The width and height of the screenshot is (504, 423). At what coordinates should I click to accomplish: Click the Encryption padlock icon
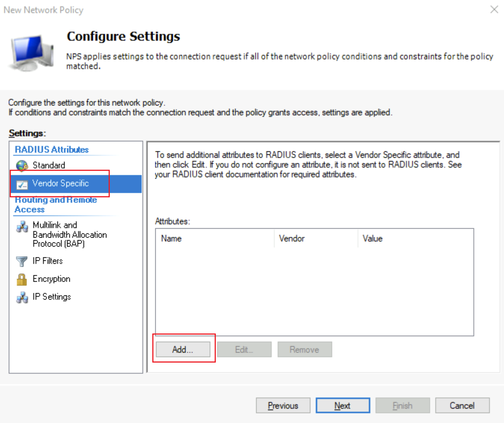[22, 279]
